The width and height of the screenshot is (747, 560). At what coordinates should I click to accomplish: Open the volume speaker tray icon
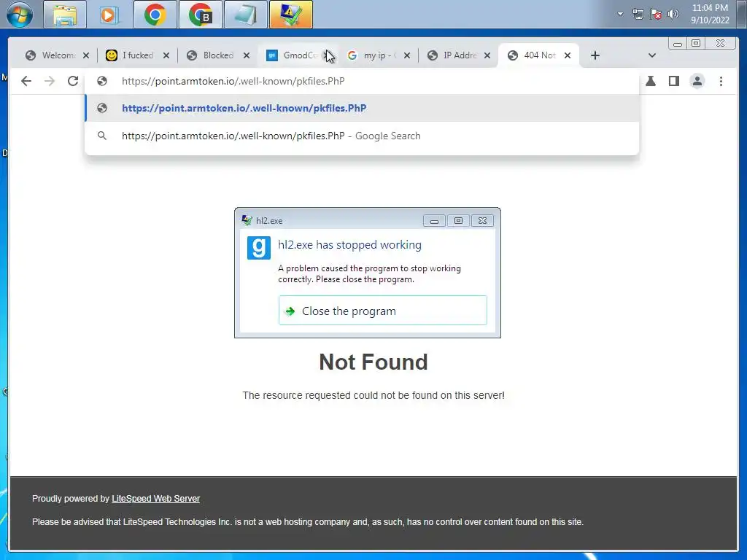click(x=673, y=14)
